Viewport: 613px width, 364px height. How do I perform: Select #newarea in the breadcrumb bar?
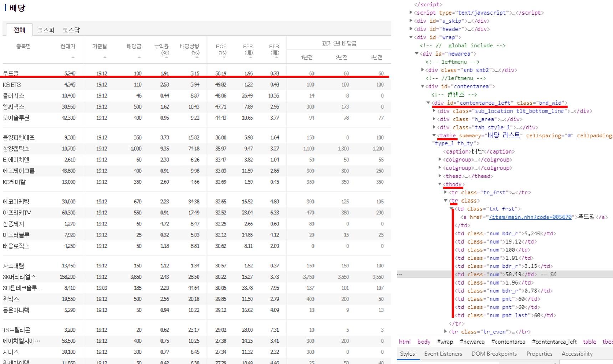coord(472,342)
